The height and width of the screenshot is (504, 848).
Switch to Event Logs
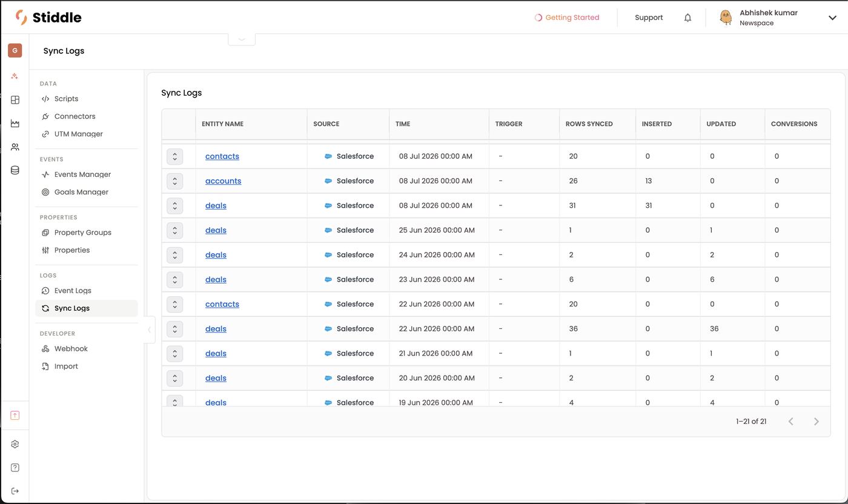(87, 291)
